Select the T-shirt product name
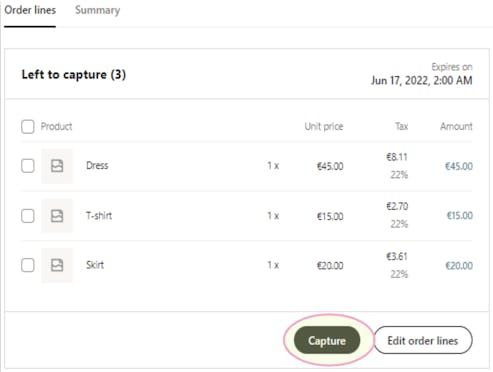 99,216
